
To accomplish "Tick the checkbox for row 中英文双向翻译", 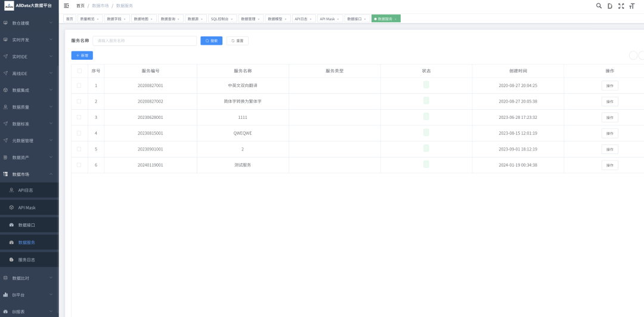I will (x=79, y=85).
